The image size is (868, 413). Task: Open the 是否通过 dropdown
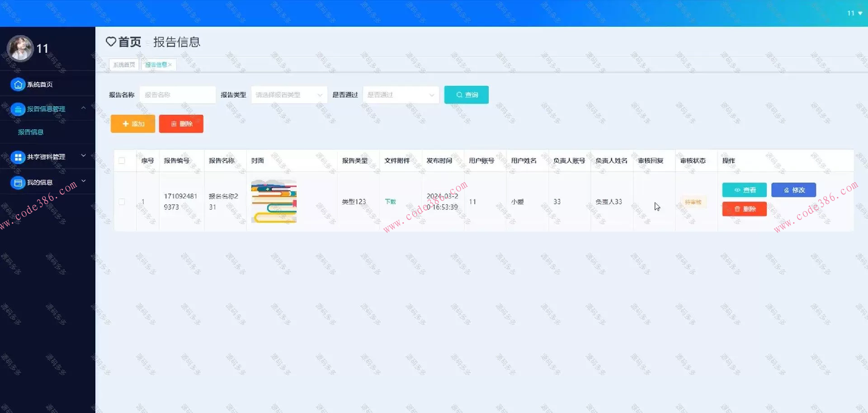click(400, 95)
